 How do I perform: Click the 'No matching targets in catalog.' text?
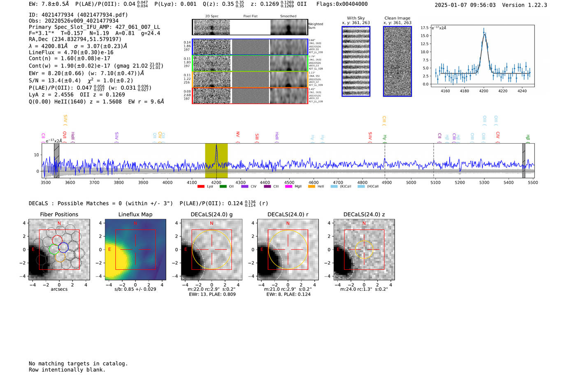point(78,364)
